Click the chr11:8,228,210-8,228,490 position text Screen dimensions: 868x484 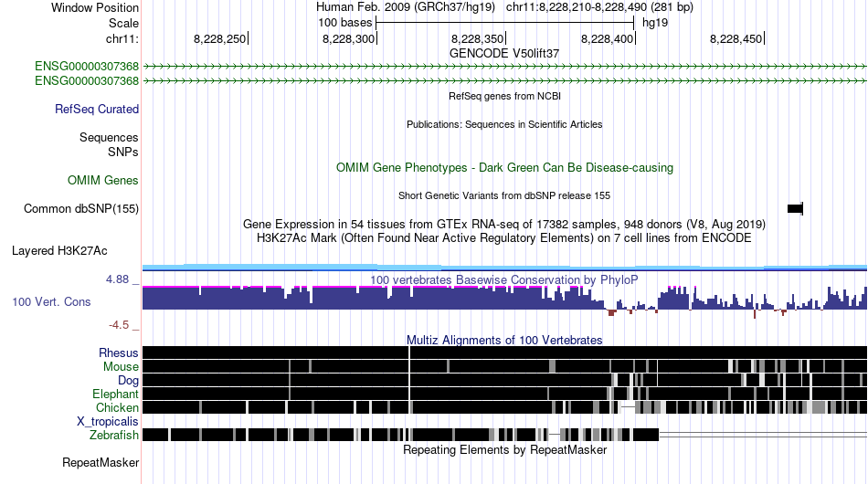coord(599,7)
